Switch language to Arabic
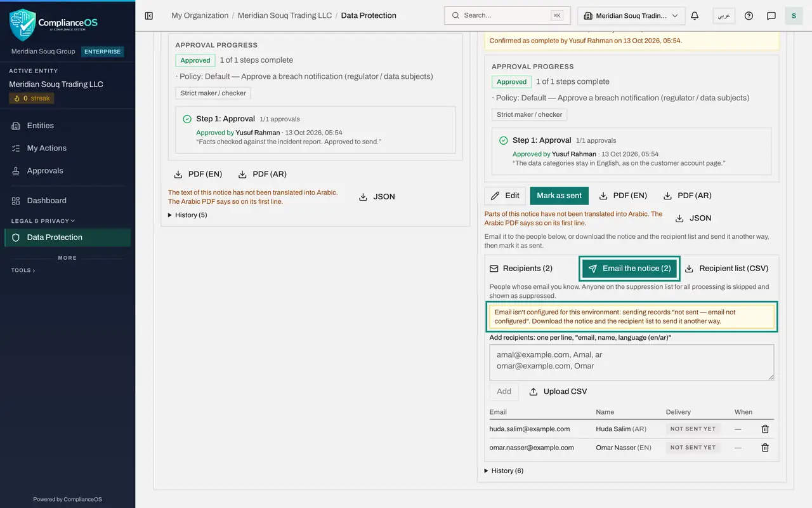 (x=724, y=16)
